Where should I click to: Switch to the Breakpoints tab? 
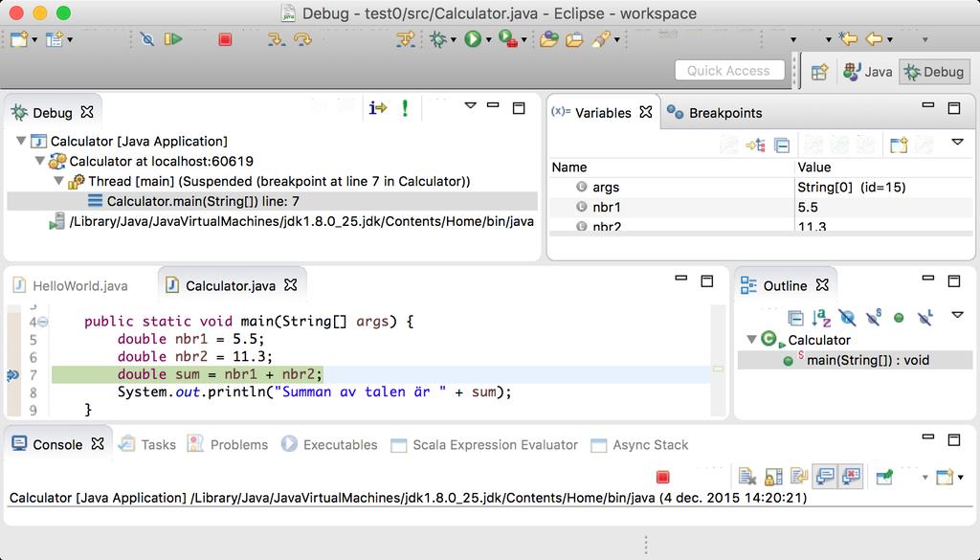714,113
